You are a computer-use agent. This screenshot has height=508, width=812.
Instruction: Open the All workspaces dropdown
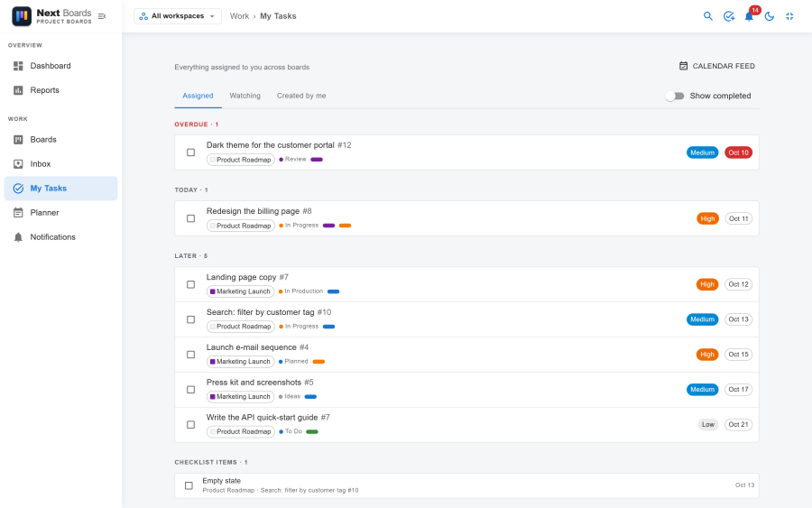[178, 16]
